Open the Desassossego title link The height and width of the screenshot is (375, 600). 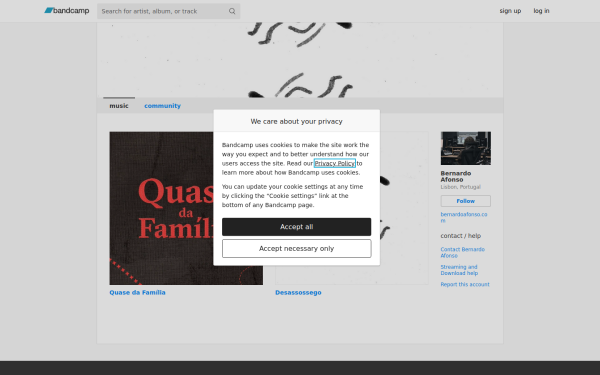tap(298, 292)
